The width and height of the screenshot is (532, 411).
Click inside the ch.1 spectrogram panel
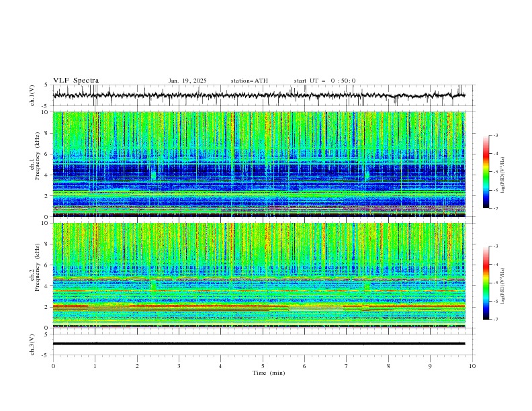[x=259, y=164]
